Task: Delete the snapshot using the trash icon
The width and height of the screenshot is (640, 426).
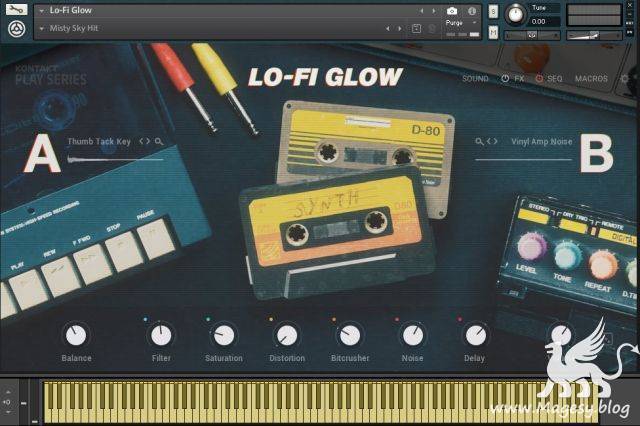Action: tap(432, 29)
